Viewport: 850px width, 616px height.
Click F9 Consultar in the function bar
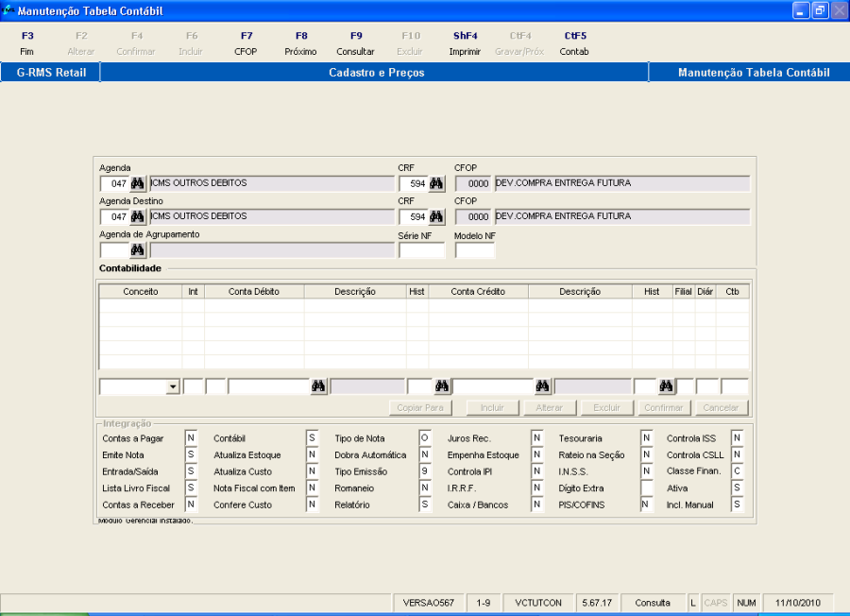[x=355, y=43]
